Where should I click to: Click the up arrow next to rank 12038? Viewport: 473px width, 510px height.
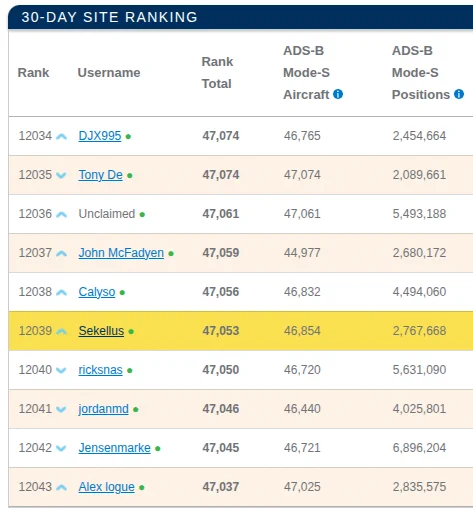[x=61, y=292]
